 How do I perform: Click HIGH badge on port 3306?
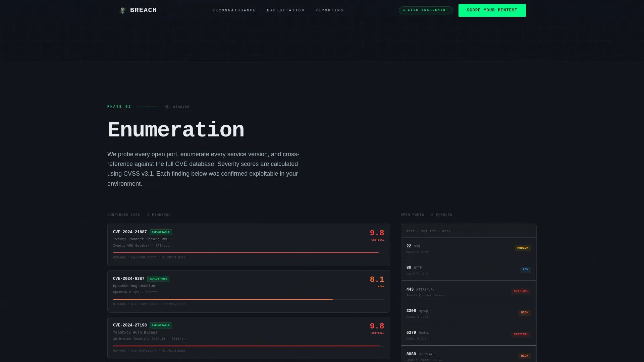pos(525,313)
